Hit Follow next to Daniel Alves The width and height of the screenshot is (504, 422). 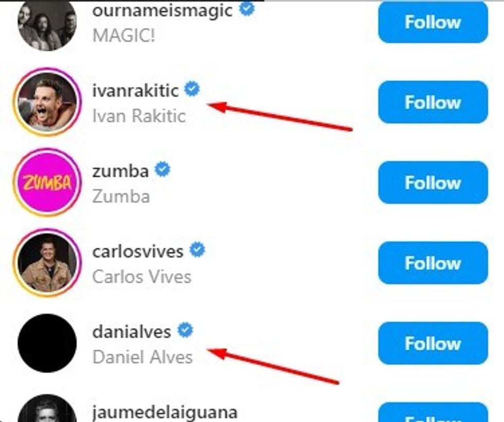coord(433,343)
